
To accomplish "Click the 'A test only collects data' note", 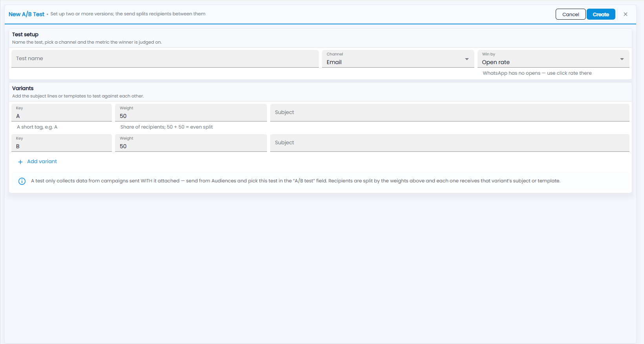I will 296,181.
